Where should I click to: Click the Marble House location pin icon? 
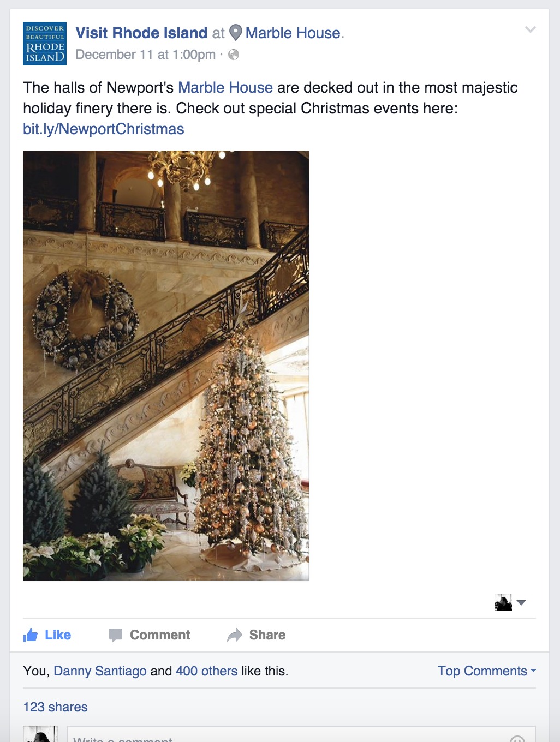point(235,33)
